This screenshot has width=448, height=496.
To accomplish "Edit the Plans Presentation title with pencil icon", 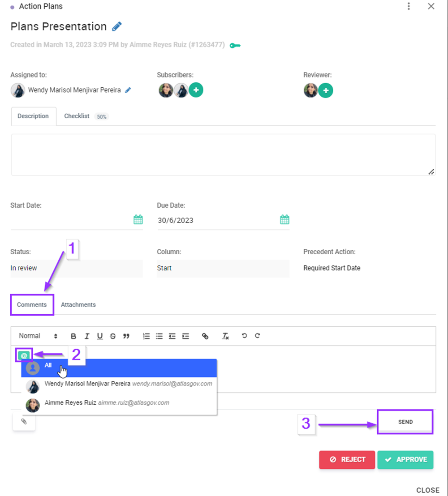I will pos(116,26).
